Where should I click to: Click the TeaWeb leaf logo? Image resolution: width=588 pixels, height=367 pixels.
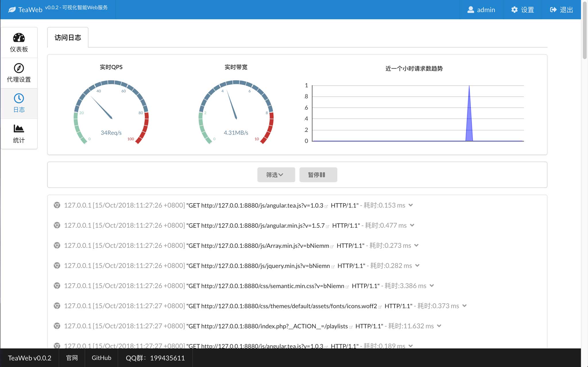[x=12, y=10]
